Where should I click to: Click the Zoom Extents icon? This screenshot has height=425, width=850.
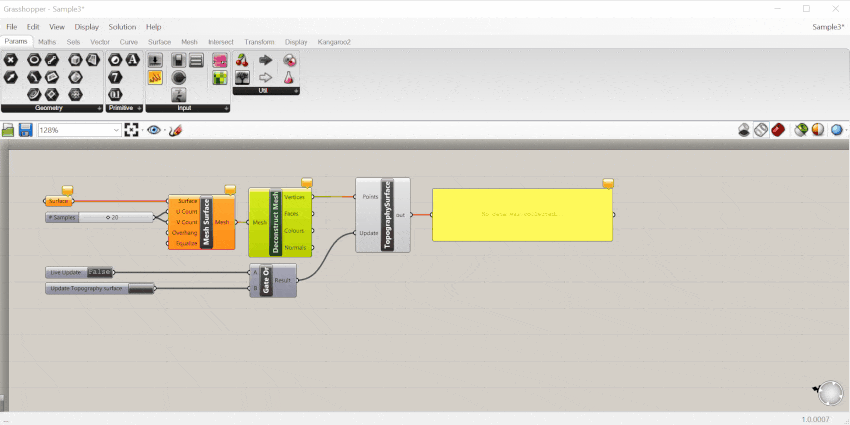pyautogui.click(x=131, y=130)
